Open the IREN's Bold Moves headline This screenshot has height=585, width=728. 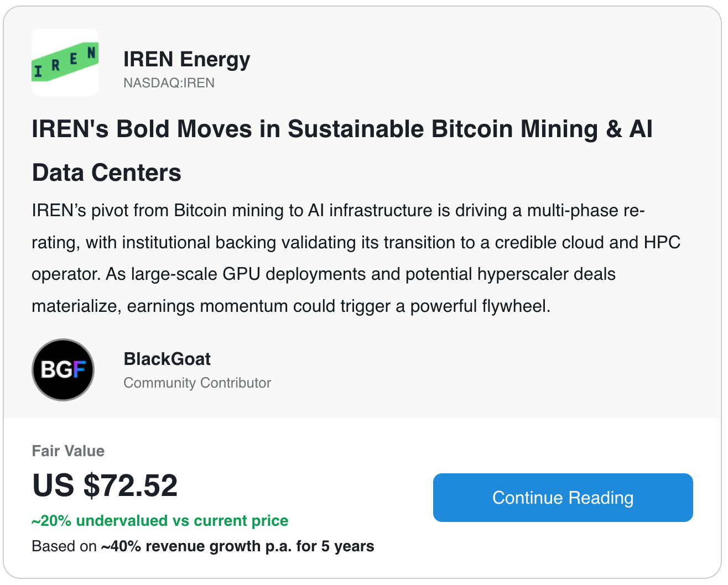click(x=342, y=129)
